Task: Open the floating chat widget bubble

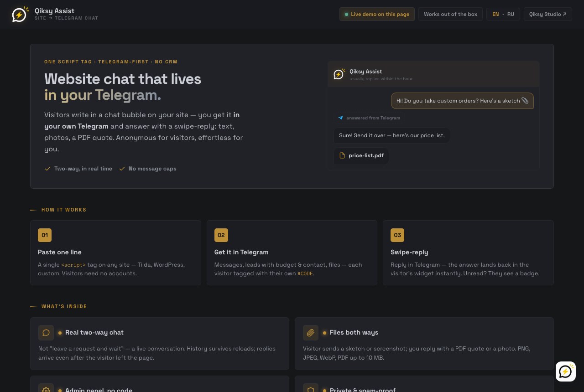Action: pyautogui.click(x=566, y=371)
